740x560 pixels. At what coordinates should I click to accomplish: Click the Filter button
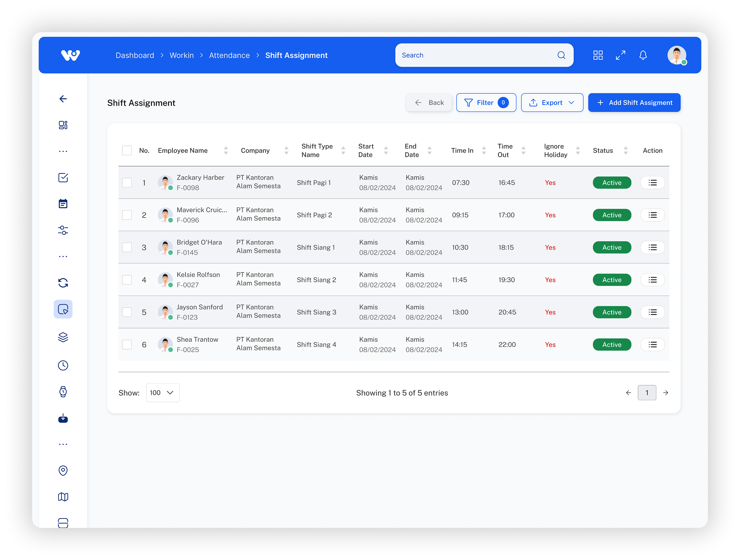[486, 103]
